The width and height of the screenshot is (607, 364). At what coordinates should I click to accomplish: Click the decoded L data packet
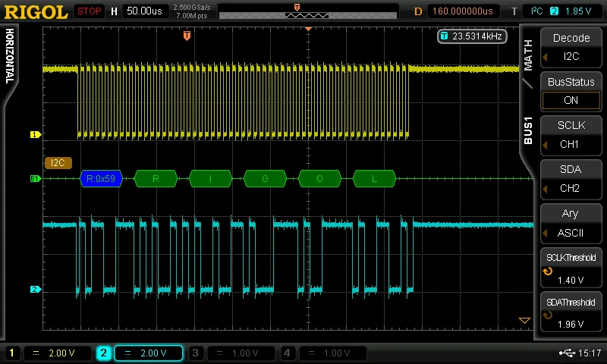(374, 179)
